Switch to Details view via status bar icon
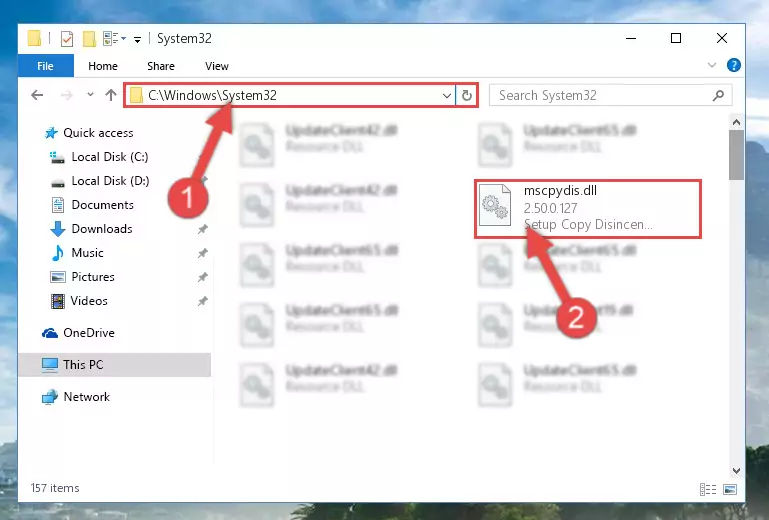Image resolution: width=769 pixels, height=520 pixels. 708,490
